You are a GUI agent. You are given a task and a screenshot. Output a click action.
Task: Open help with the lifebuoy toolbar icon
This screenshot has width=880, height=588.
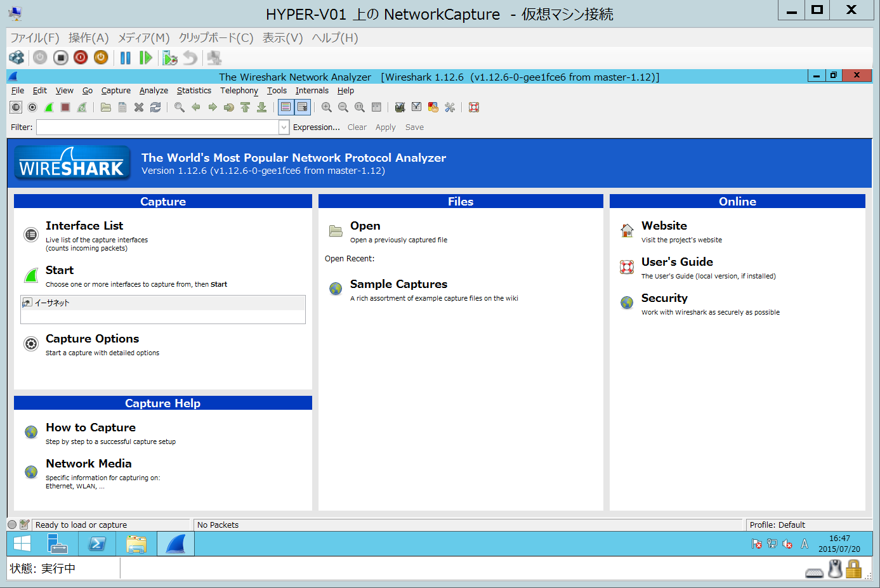point(474,107)
